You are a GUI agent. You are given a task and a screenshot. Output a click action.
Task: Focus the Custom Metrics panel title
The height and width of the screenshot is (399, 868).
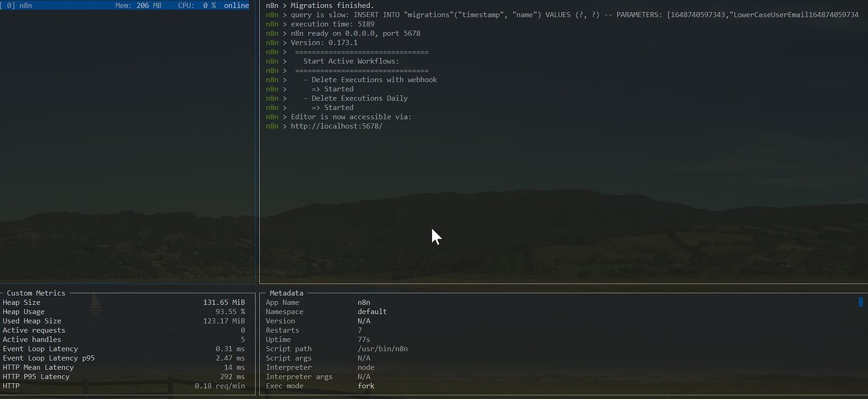coord(36,293)
